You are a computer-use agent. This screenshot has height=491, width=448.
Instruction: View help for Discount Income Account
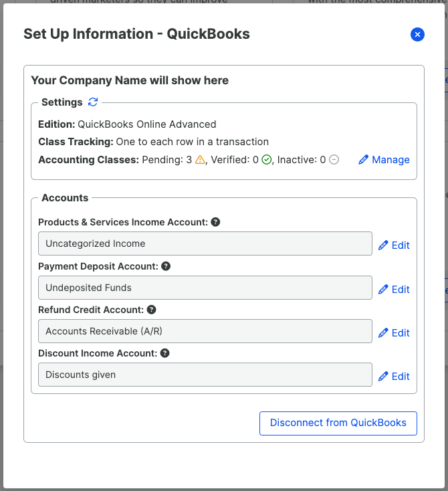164,353
